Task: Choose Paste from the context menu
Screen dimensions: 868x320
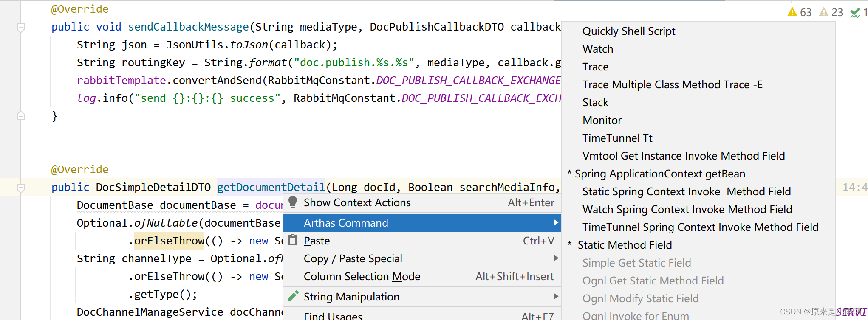Action: click(x=422, y=241)
